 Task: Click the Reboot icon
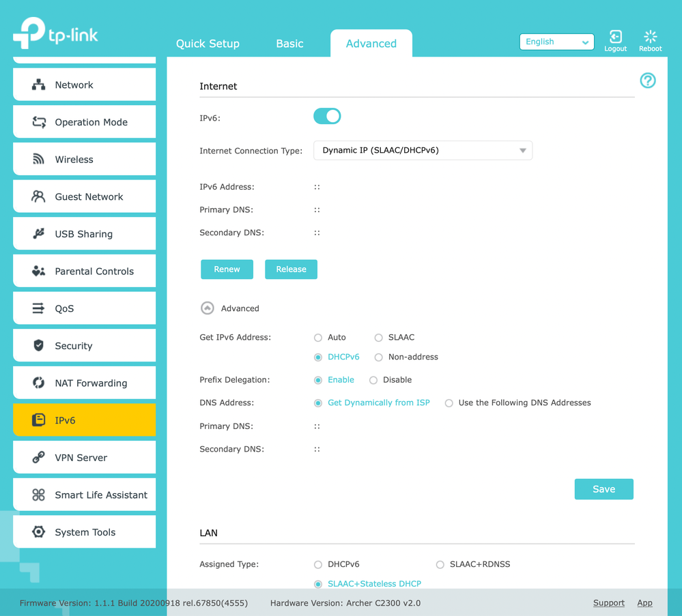click(x=650, y=38)
